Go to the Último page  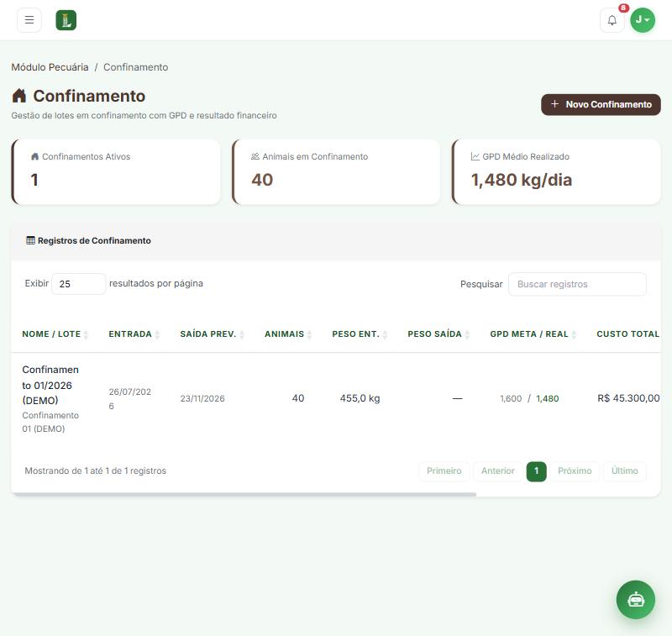pos(624,471)
